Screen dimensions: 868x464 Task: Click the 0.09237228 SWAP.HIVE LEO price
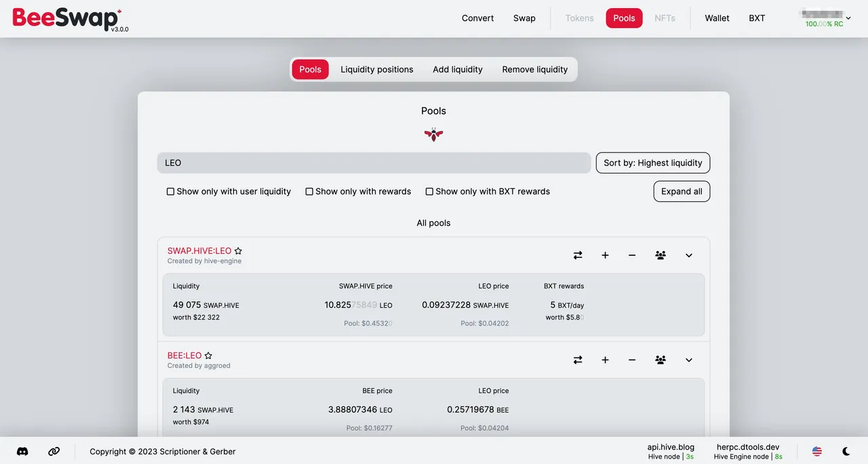click(465, 305)
